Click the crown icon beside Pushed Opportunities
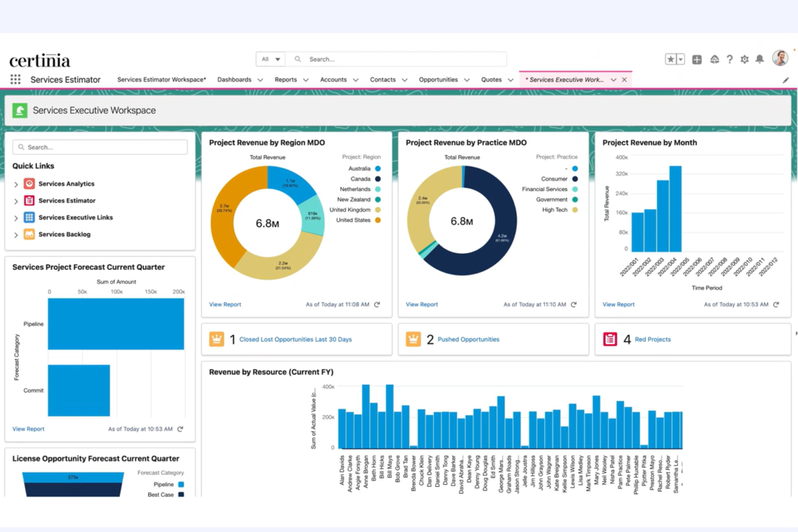The height and width of the screenshot is (532, 798). click(413, 339)
